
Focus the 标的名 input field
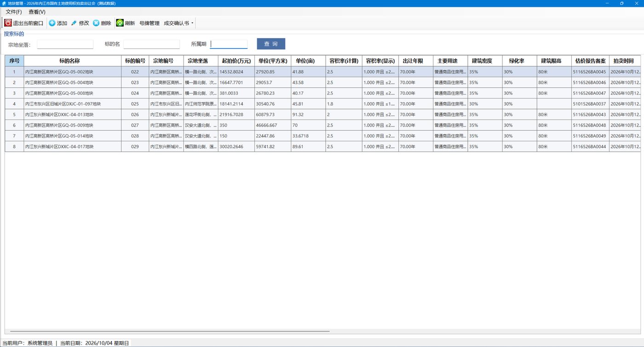[151, 44]
